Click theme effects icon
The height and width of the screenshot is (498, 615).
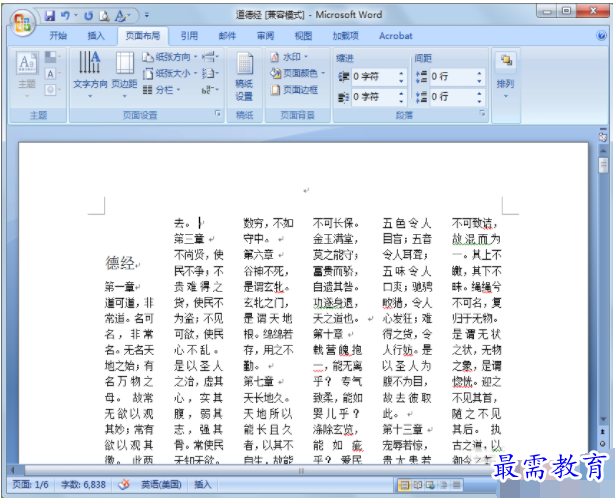tap(51, 90)
